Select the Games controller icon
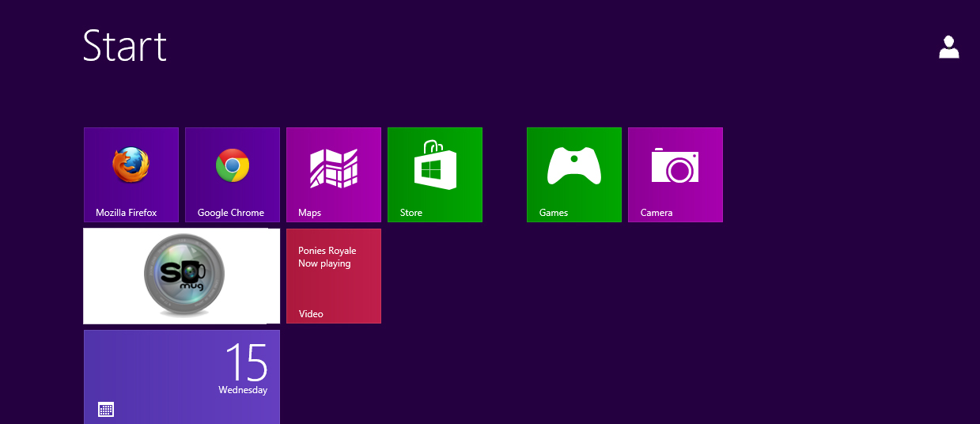Screen dimensions: 980x424 coord(573,166)
